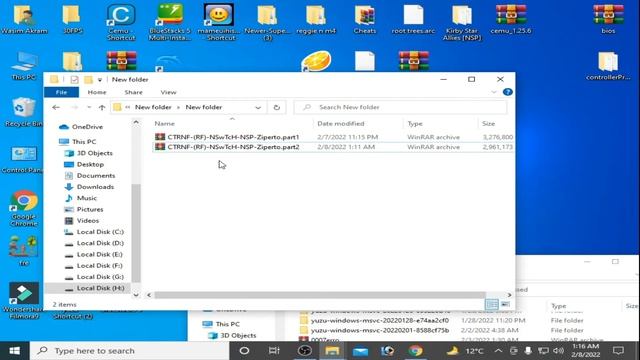Select OneDrive in navigation pane
The height and width of the screenshot is (360, 640).
pyautogui.click(x=81, y=127)
